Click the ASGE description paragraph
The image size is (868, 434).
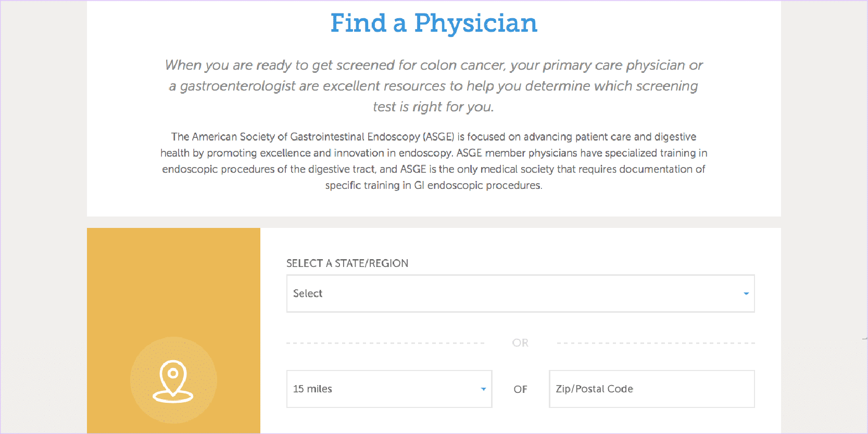(x=434, y=161)
